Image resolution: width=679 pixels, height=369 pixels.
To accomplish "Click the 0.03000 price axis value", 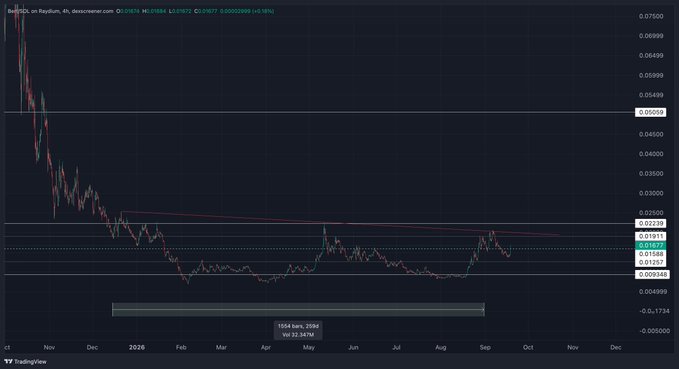I will pyautogui.click(x=651, y=193).
